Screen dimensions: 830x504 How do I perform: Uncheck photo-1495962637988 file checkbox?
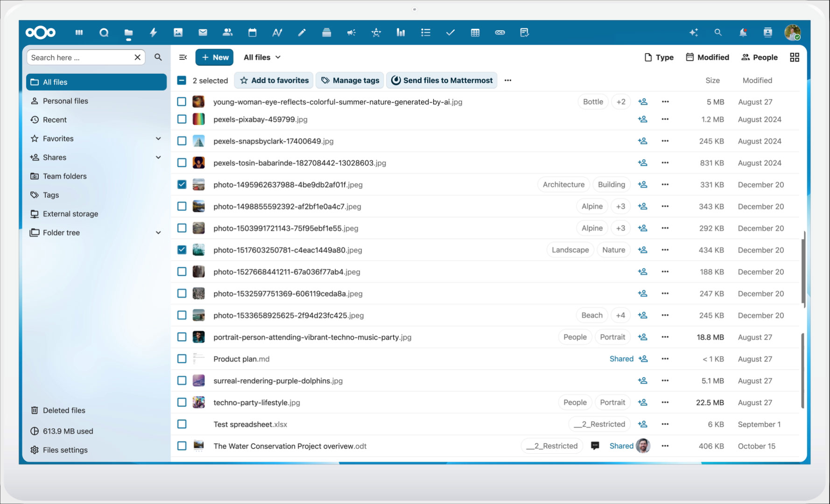click(182, 185)
